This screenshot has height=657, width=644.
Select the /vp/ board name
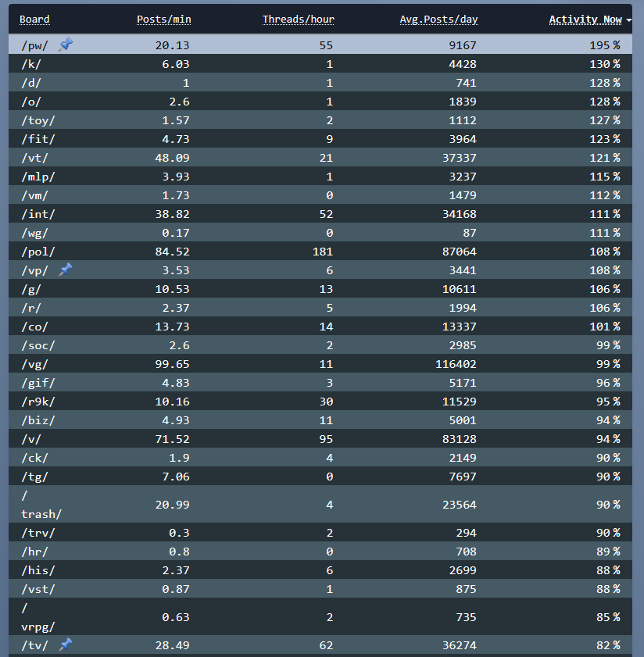(x=35, y=270)
